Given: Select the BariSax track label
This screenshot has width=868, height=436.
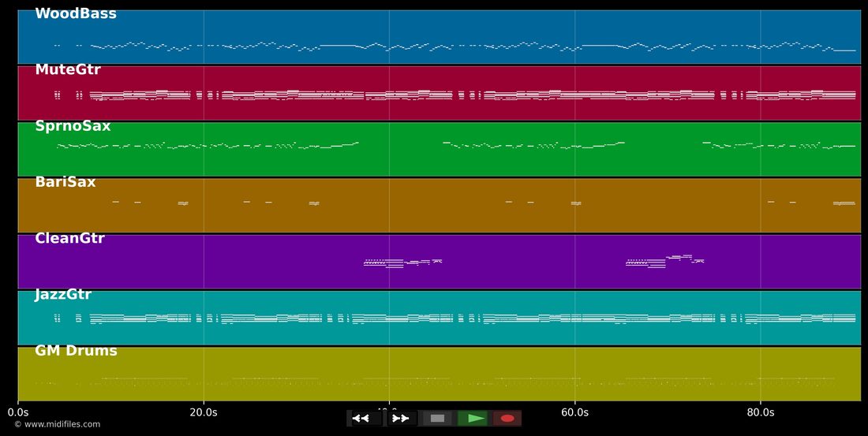Looking at the screenshot, I should 65,182.
